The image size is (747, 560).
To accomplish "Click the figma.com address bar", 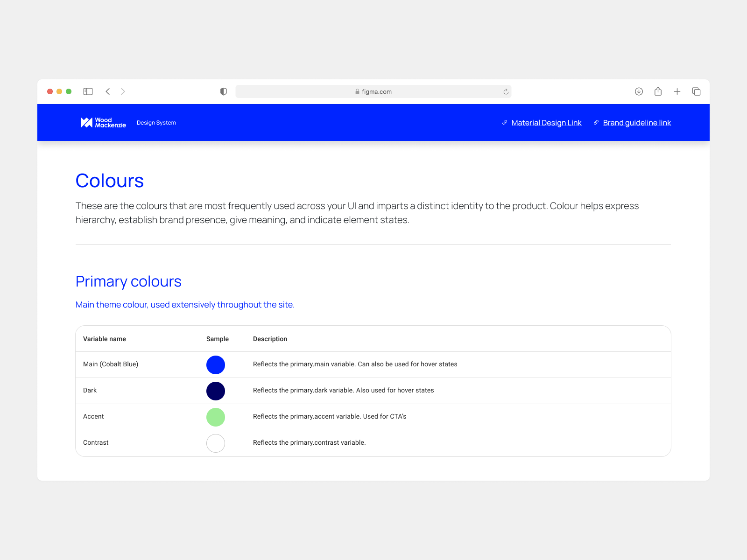I will 373,92.
